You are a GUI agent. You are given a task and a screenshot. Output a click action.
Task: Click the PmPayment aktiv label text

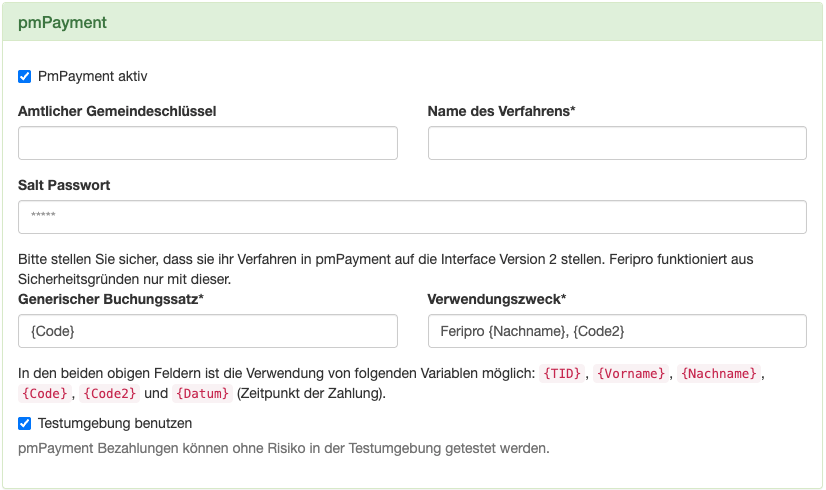pyautogui.click(x=92, y=76)
